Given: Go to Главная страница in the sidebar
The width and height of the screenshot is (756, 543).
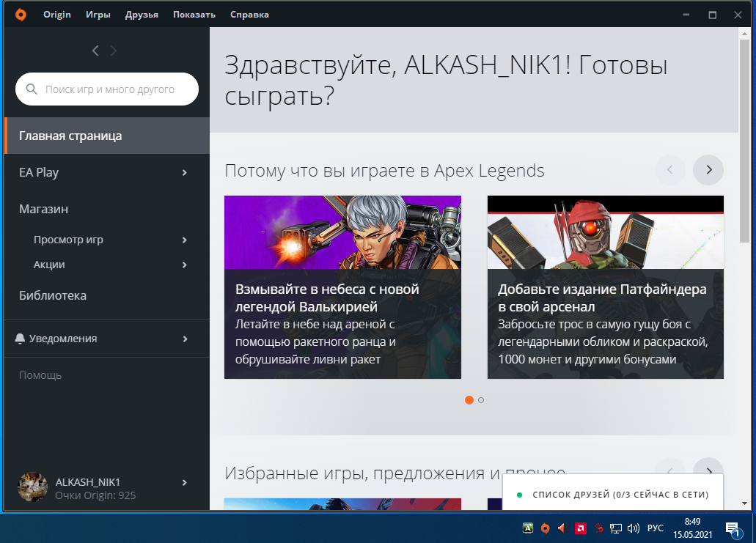Looking at the screenshot, I should (x=107, y=136).
